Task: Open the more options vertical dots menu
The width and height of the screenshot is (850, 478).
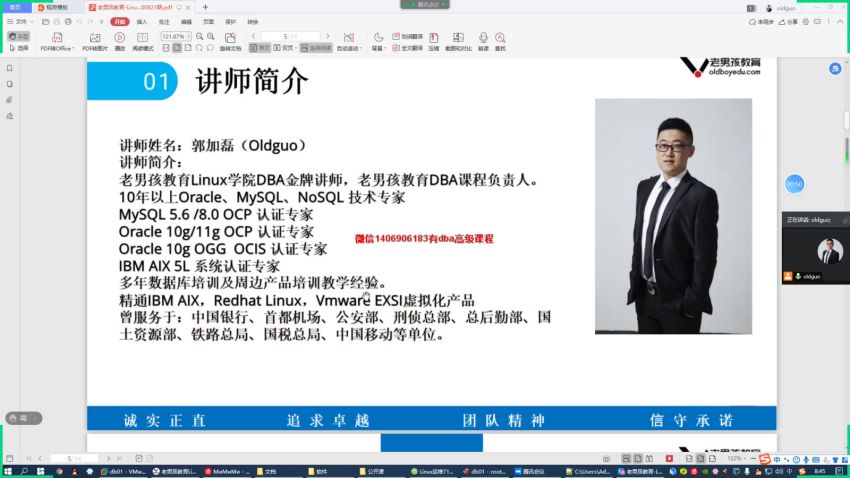Action: [x=829, y=22]
